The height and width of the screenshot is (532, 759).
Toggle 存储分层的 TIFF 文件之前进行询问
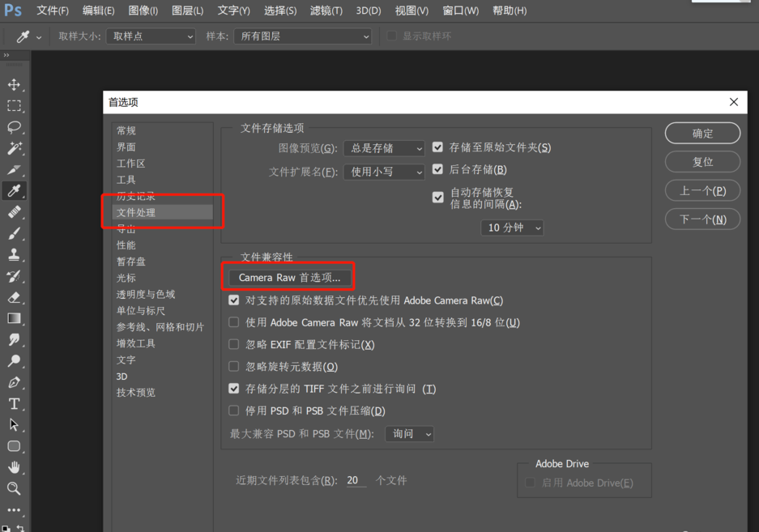click(234, 389)
